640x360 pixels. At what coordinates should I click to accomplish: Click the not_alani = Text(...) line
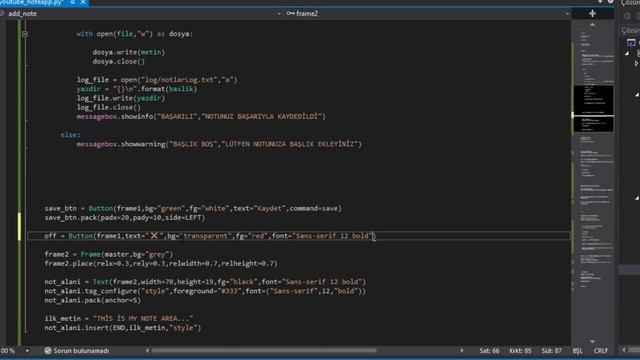click(x=205, y=282)
